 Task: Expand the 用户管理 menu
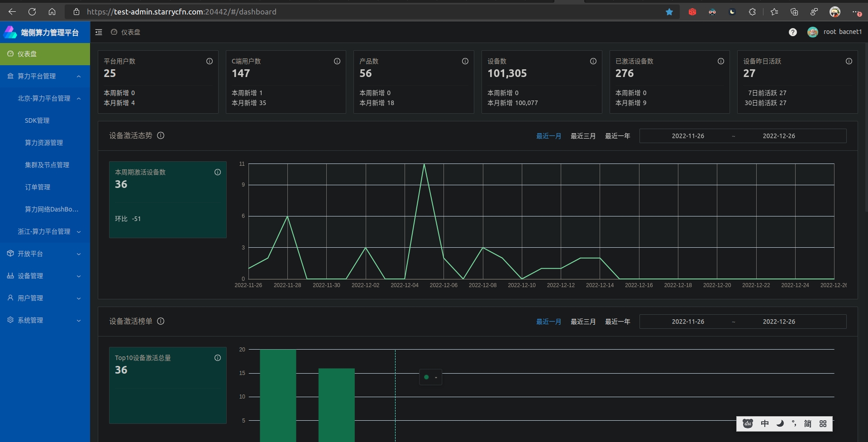[x=45, y=298]
